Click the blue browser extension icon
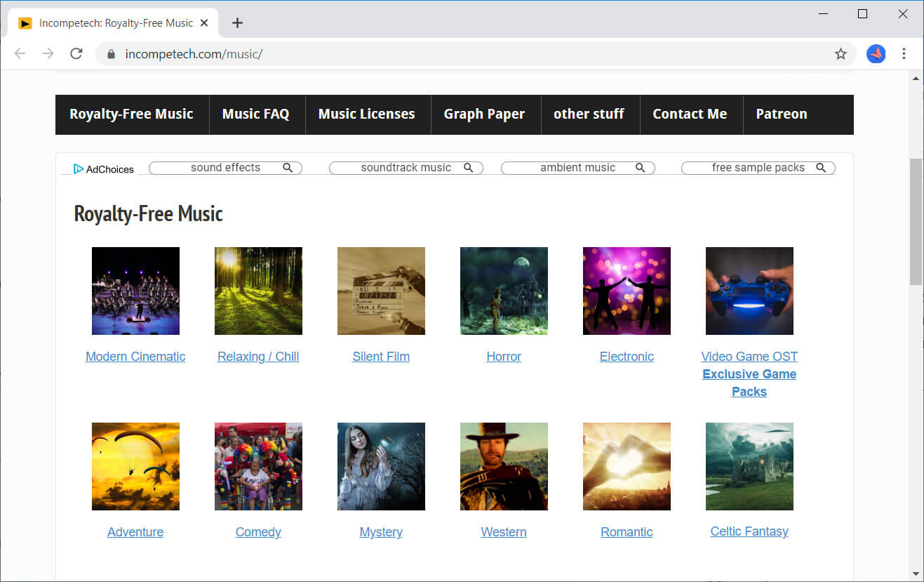The image size is (924, 582). tap(876, 53)
